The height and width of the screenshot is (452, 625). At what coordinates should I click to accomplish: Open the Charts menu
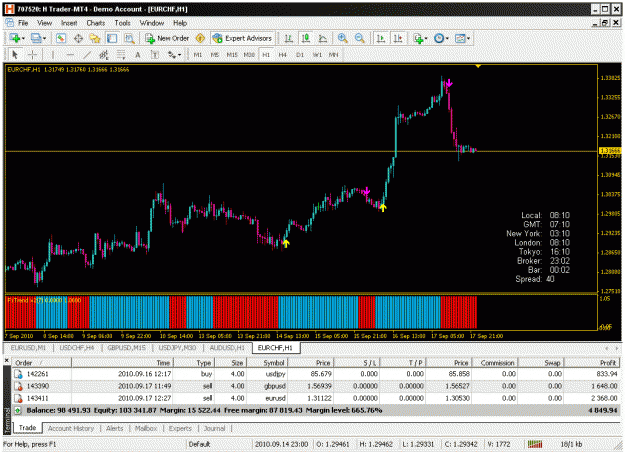96,23
